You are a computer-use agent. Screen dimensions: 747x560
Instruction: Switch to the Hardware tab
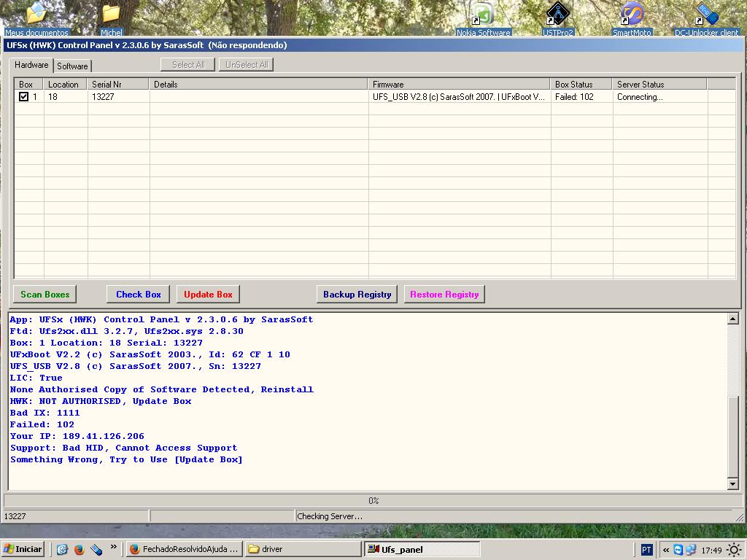click(31, 65)
